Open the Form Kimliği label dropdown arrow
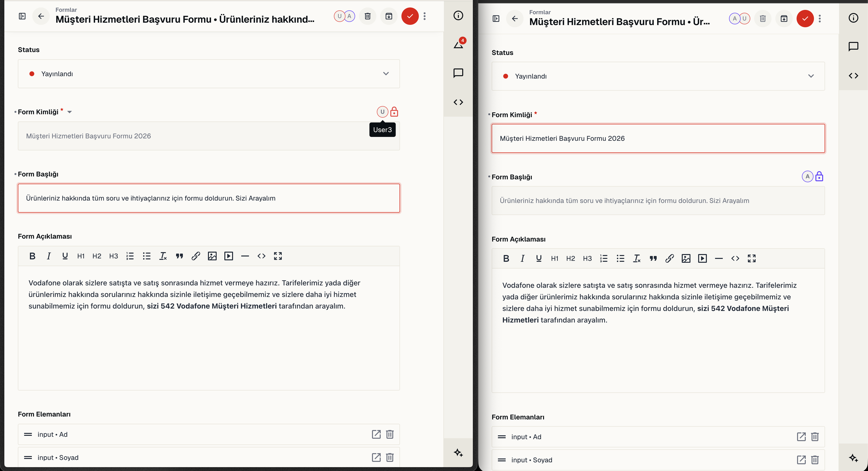868x471 pixels. click(69, 112)
